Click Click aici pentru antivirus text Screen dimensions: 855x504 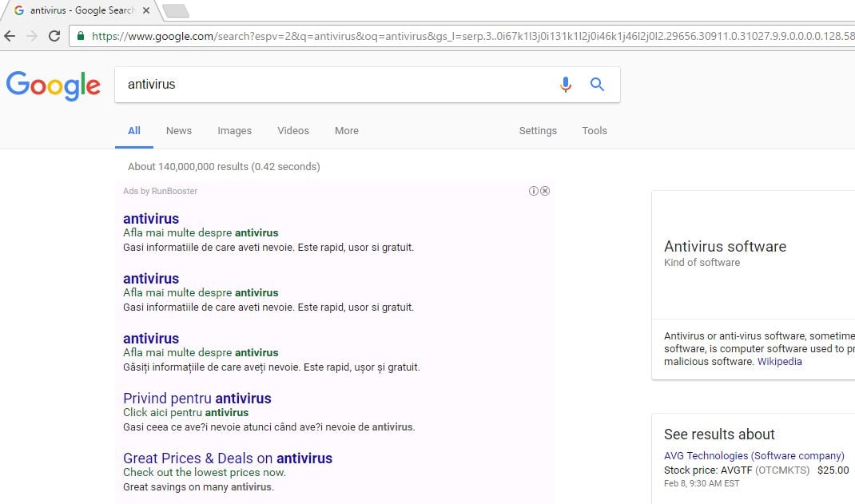pyautogui.click(x=186, y=412)
